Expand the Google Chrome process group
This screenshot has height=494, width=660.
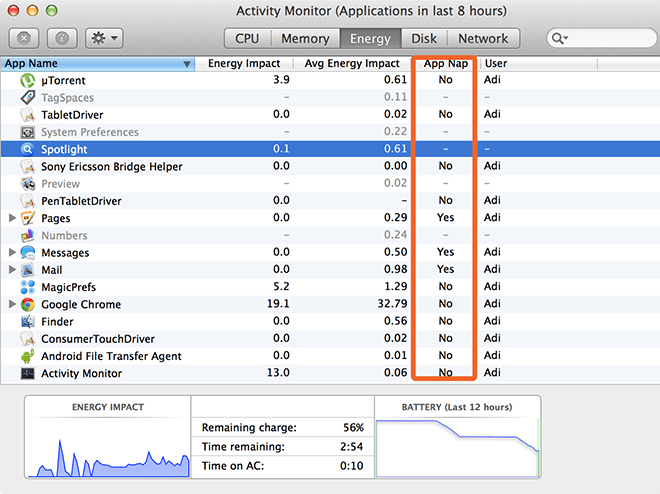pos(12,304)
